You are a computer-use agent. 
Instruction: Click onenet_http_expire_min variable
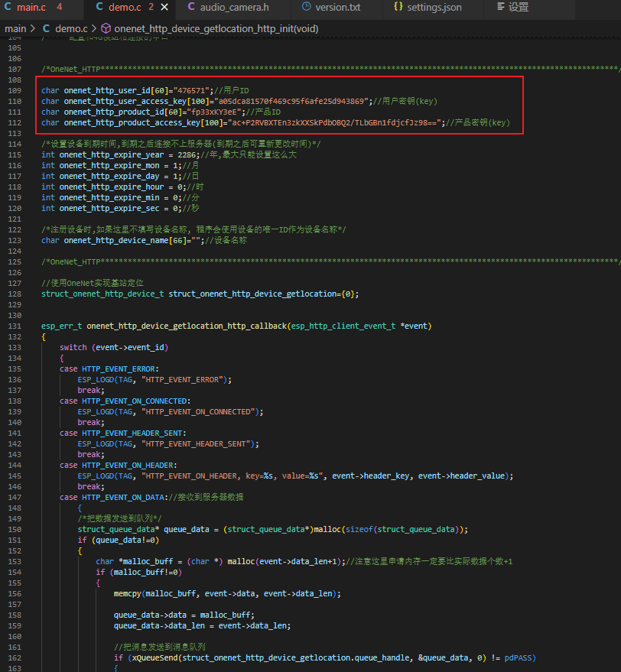coord(109,197)
